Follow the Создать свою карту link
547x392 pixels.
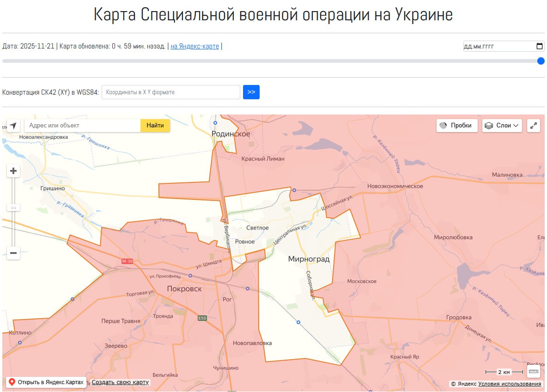(120, 382)
